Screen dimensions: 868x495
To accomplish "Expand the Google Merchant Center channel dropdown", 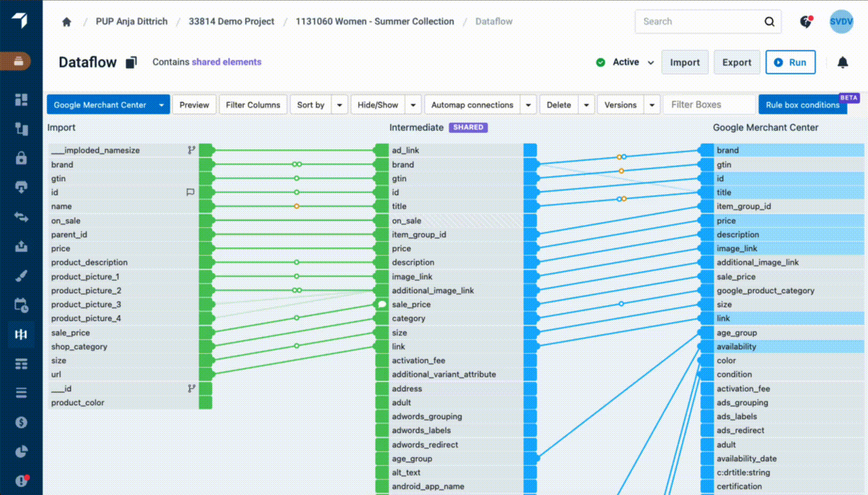I will point(161,105).
